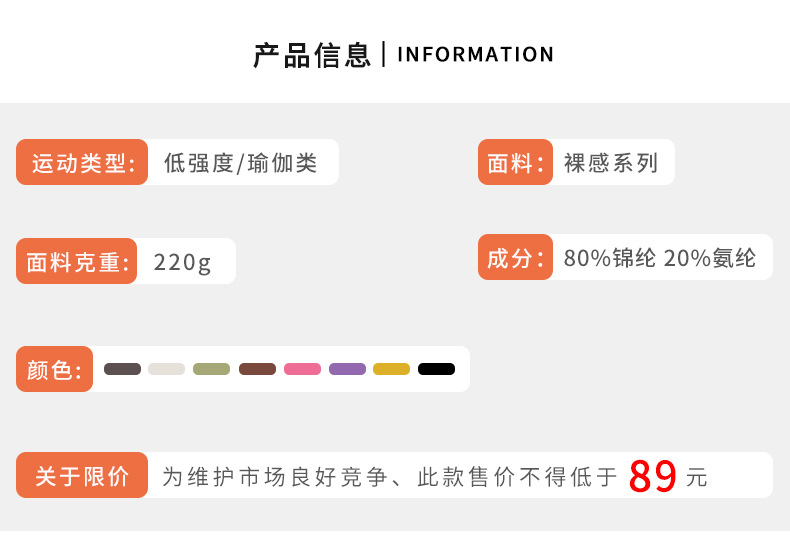790x547 pixels.
Task: Choose the purple color swatch
Action: click(347, 369)
